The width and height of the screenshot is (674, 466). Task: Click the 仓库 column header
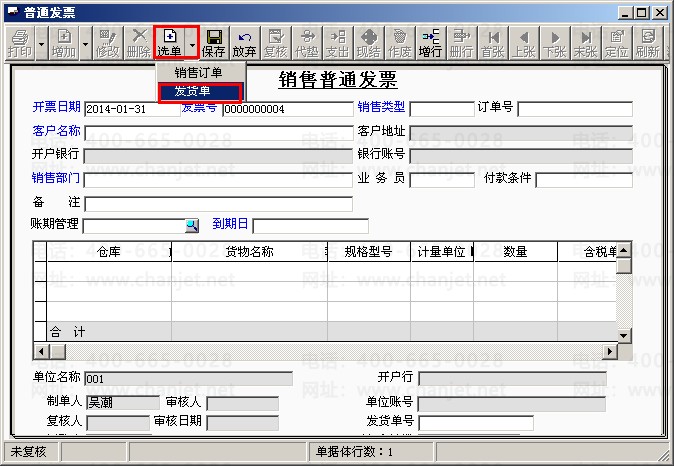(x=109, y=252)
